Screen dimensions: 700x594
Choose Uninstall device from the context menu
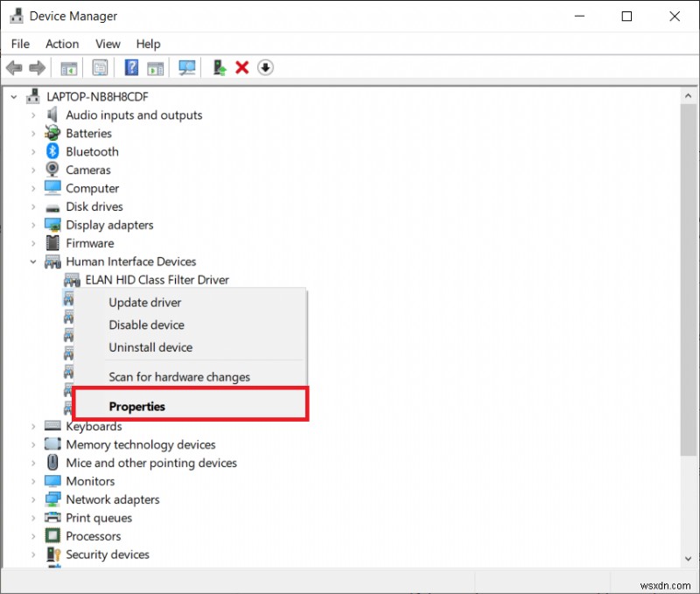150,347
